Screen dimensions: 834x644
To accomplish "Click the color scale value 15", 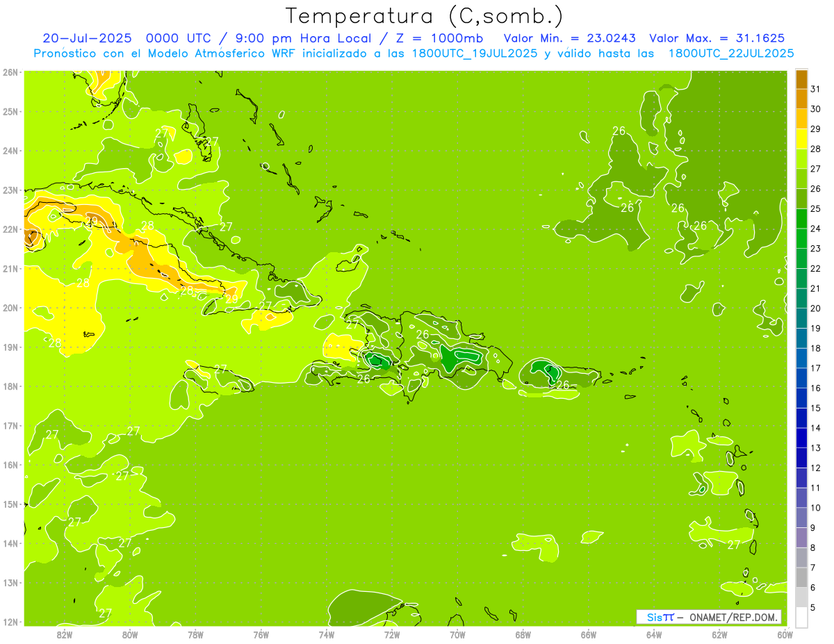I will tap(816, 408).
